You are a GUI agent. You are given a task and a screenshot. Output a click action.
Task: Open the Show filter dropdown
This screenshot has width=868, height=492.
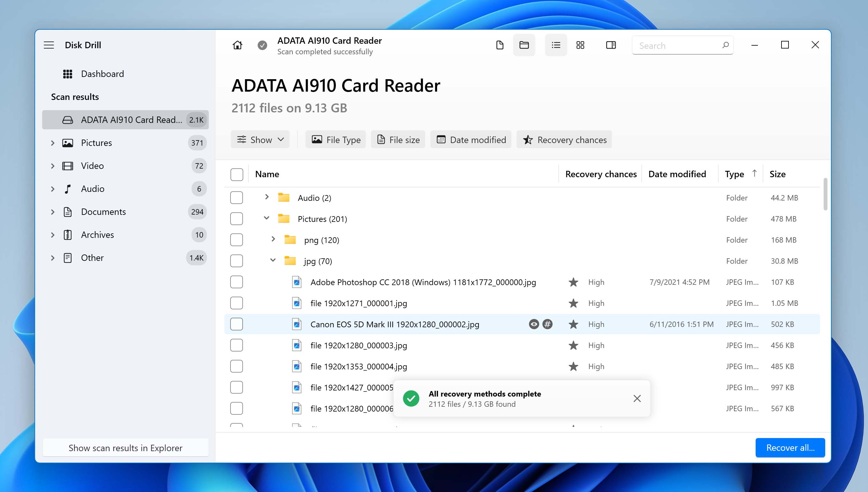click(x=260, y=140)
